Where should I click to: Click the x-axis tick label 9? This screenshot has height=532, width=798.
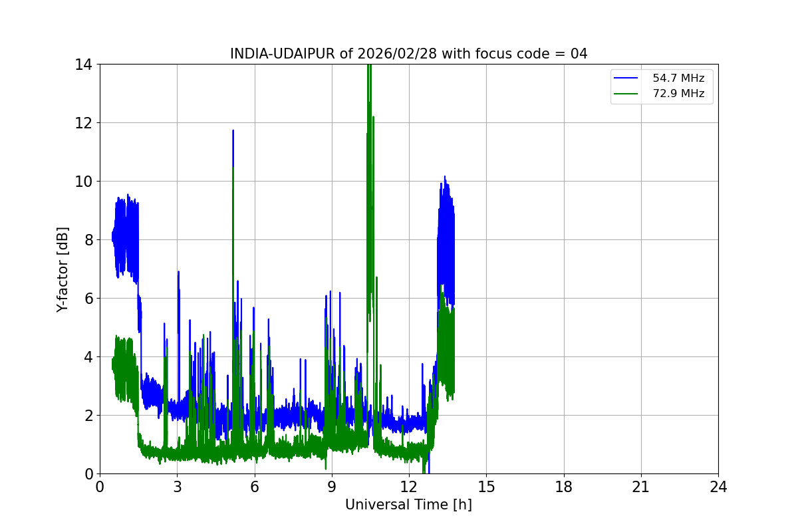[332, 487]
